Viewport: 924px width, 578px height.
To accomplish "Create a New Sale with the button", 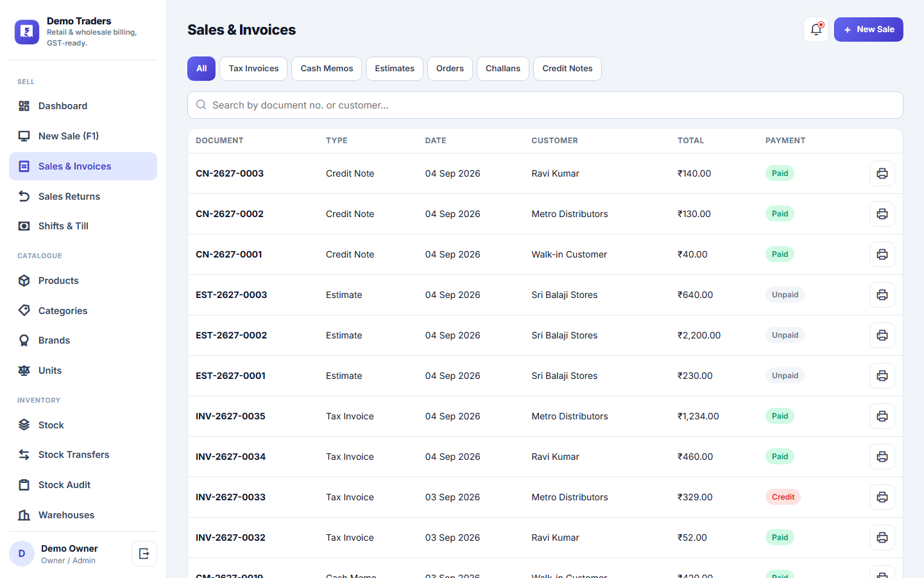I will [869, 30].
